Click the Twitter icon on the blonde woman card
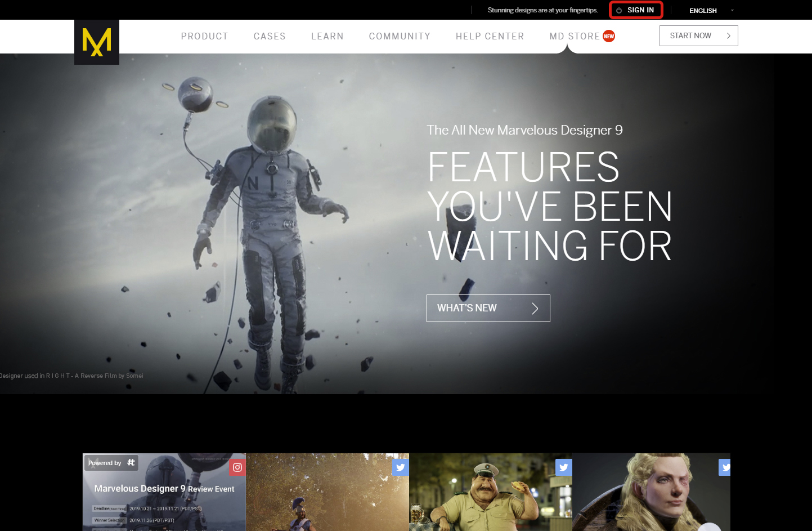Screen dimensions: 812x531 [x=724, y=467]
